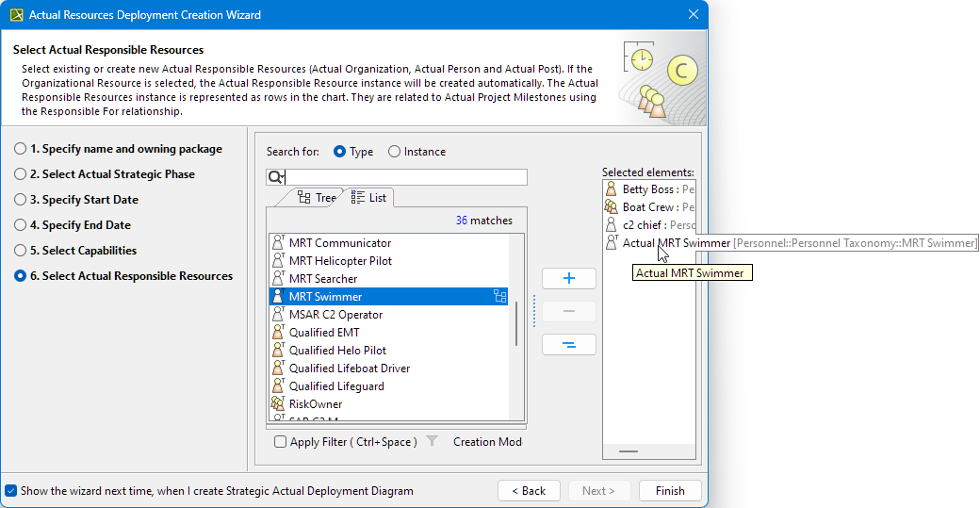Viewport: 980px width, 508px height.
Task: Select Boat Crew in Selected elements
Action: click(x=648, y=207)
